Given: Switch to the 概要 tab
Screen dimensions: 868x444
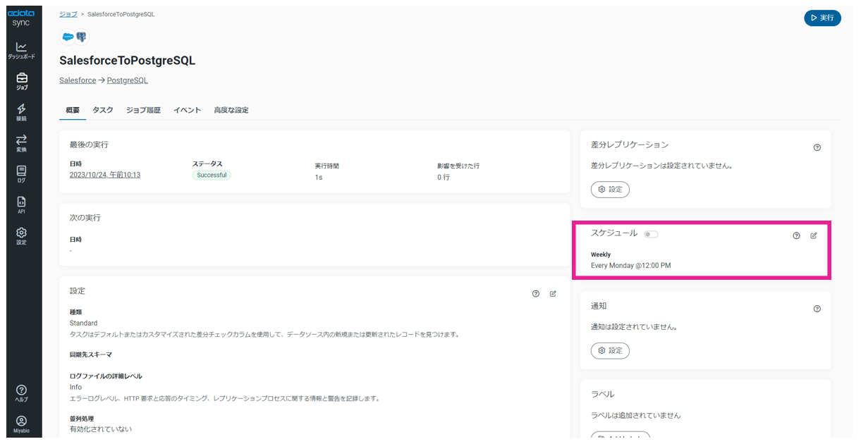Looking at the screenshot, I should tap(73, 110).
